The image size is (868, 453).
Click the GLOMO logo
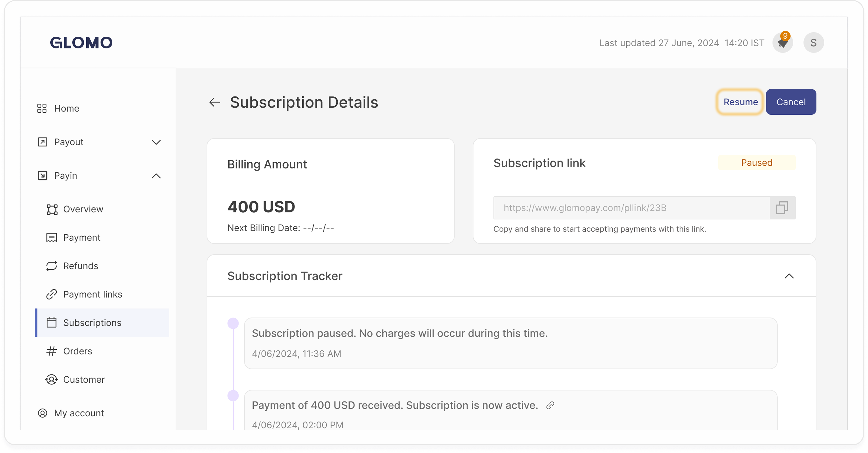tap(81, 43)
